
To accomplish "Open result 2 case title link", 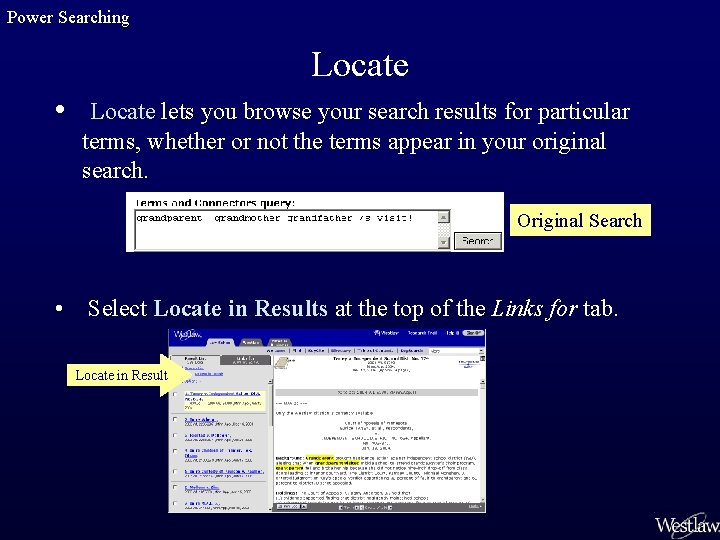I will click(200, 420).
